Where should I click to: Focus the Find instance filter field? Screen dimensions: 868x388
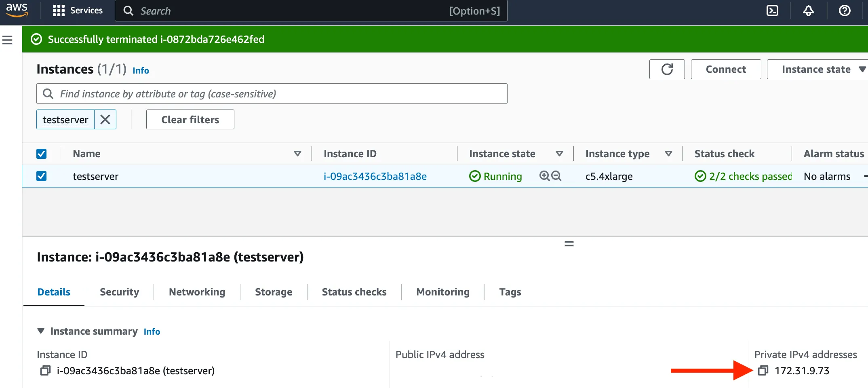pos(272,94)
